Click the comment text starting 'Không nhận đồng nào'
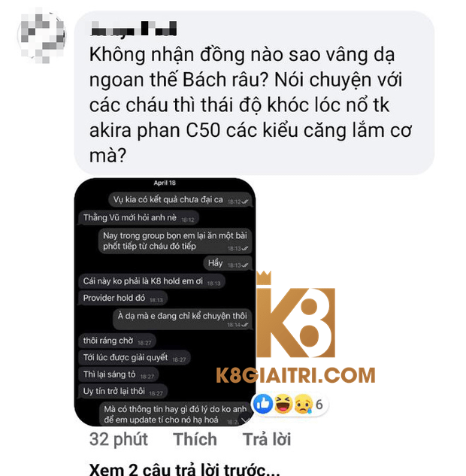The height and width of the screenshot is (476, 466). click(250, 105)
